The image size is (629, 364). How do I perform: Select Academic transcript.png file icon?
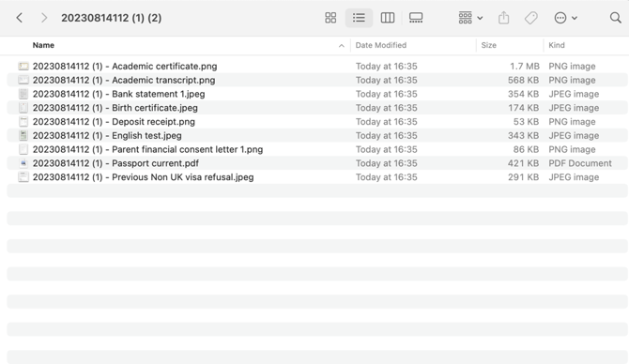coord(23,80)
